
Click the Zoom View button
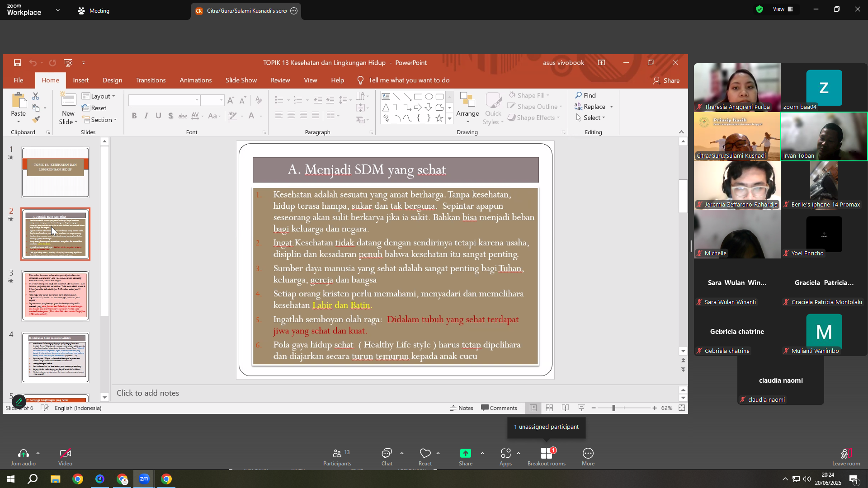[783, 9]
